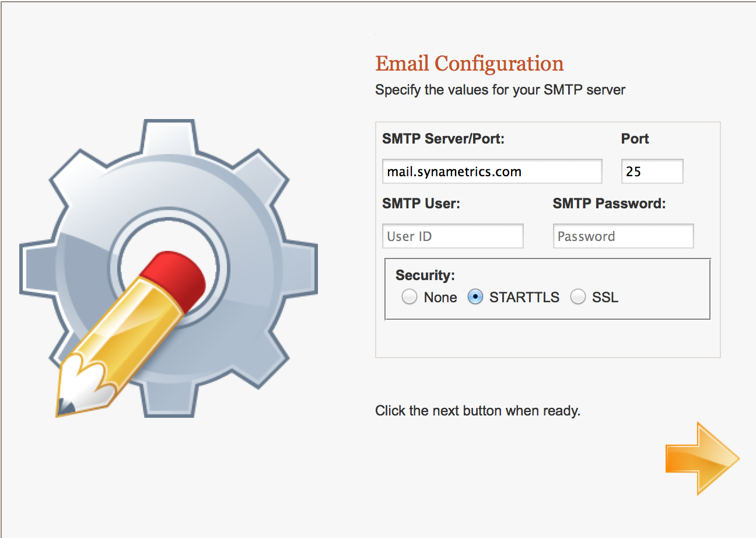Click the Password input field

(x=624, y=236)
